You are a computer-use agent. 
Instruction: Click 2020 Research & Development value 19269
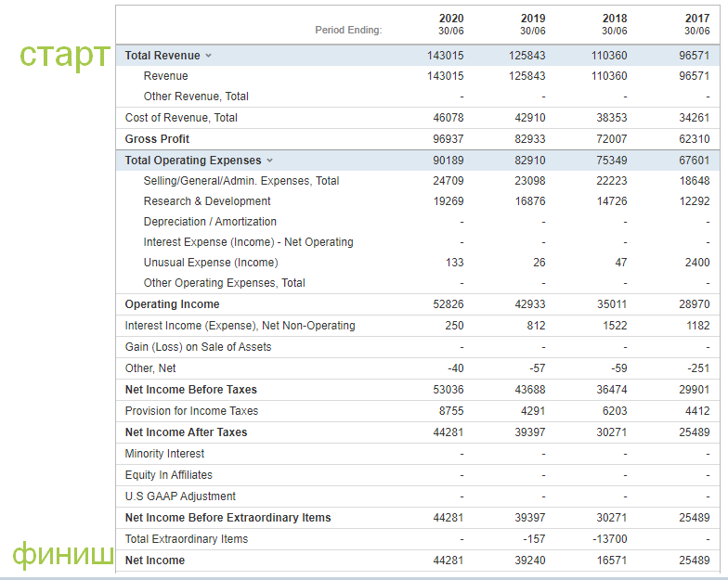(448, 201)
